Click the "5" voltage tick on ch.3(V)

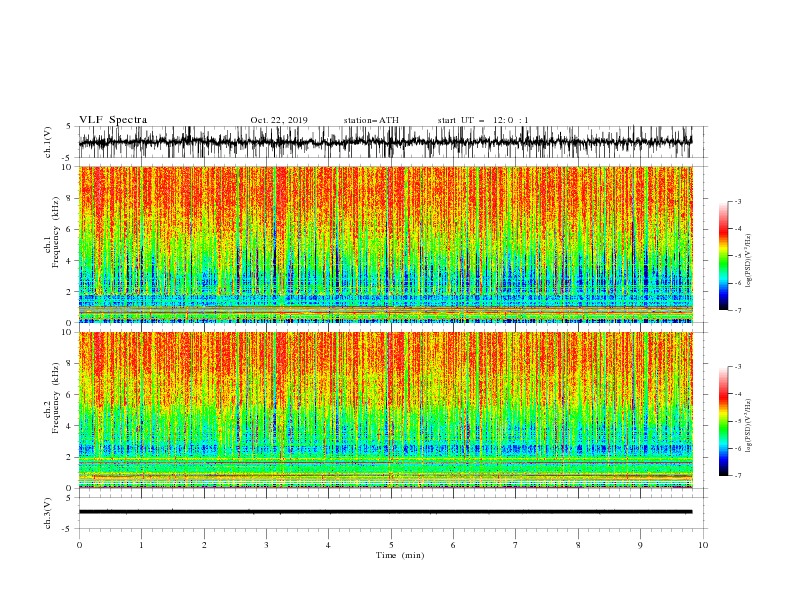coord(70,498)
